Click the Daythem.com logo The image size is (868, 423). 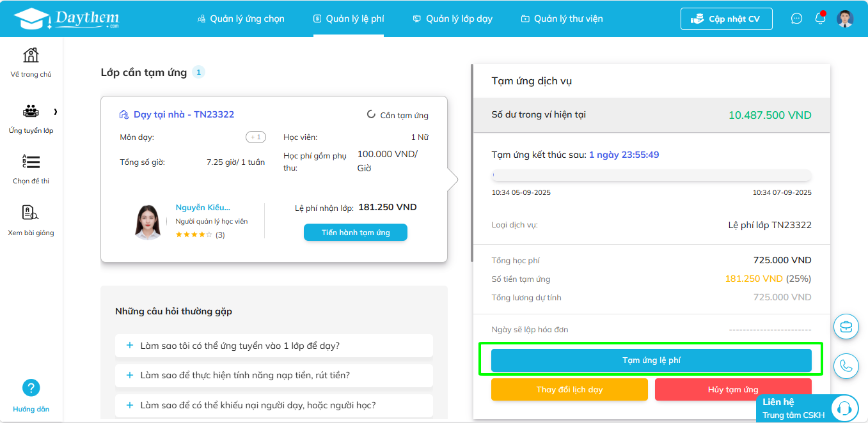click(66, 19)
